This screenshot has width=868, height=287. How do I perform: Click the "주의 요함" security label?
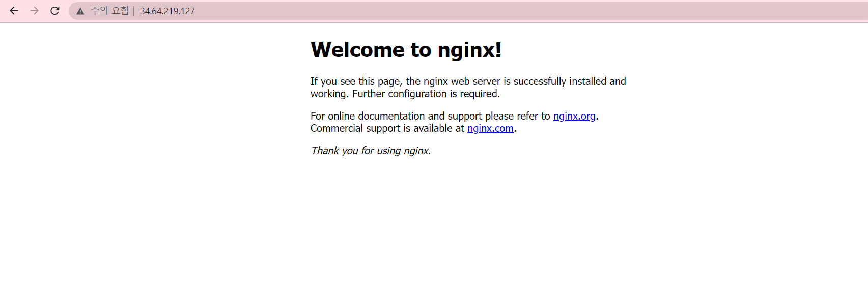pyautogui.click(x=109, y=11)
